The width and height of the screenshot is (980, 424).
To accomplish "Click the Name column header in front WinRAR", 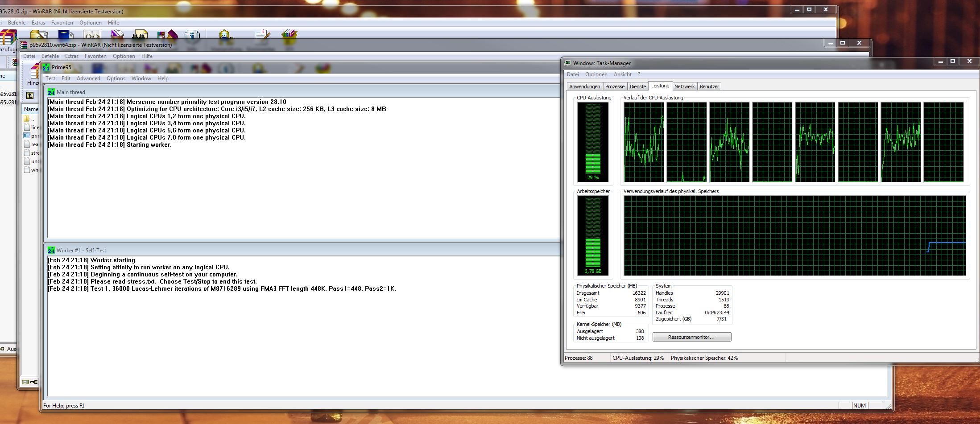I will (x=31, y=109).
